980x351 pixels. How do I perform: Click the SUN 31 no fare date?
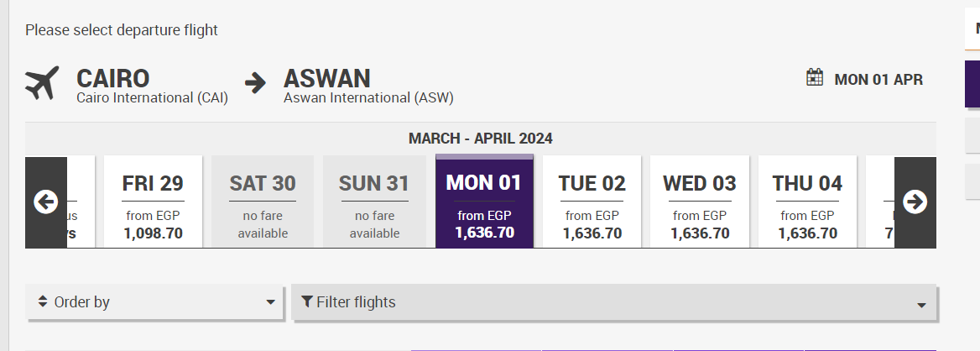pyautogui.click(x=374, y=202)
